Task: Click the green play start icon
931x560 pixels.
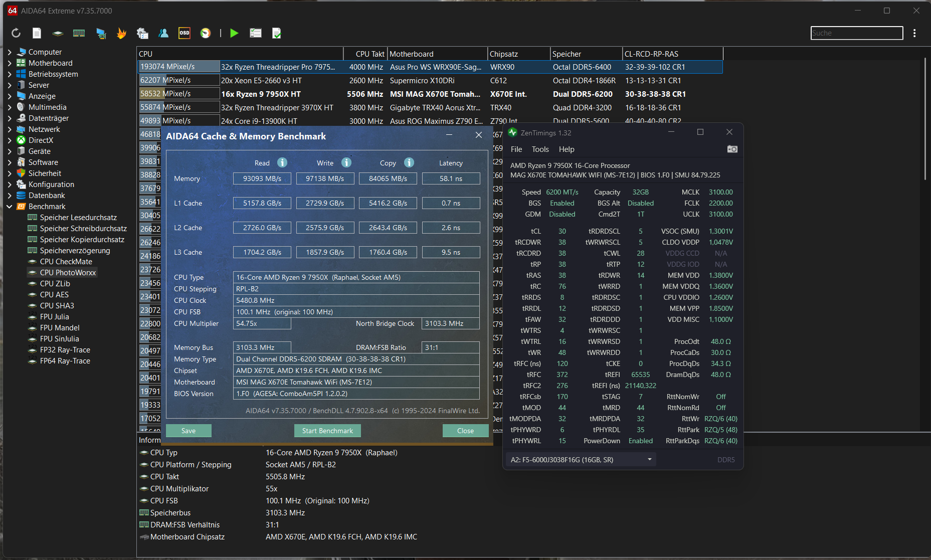Action: click(234, 33)
